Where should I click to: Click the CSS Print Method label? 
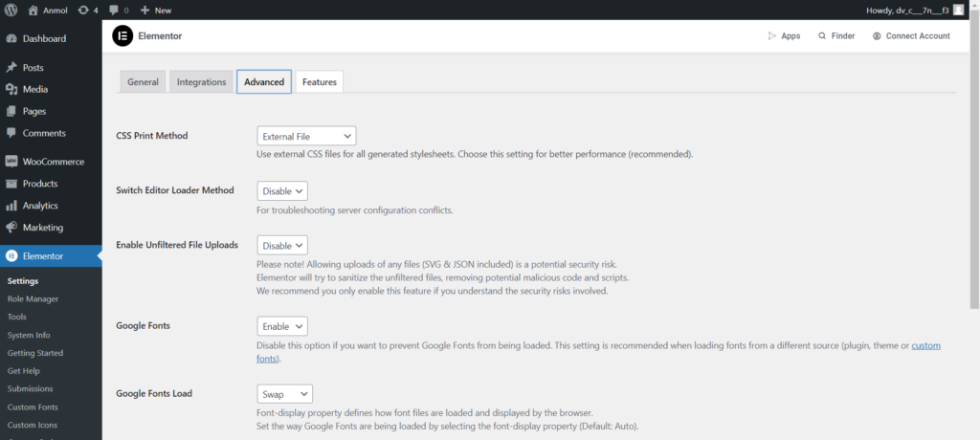152,135
